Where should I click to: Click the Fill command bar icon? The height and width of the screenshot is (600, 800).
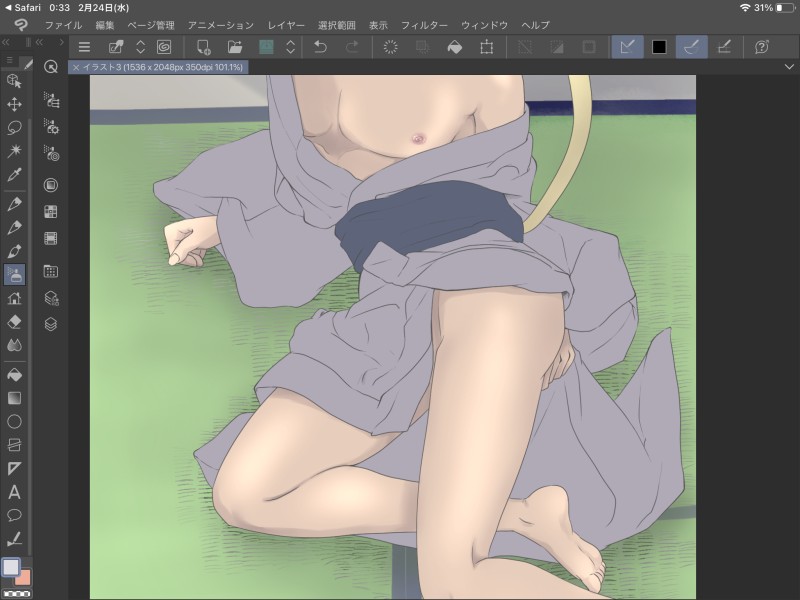tap(455, 47)
